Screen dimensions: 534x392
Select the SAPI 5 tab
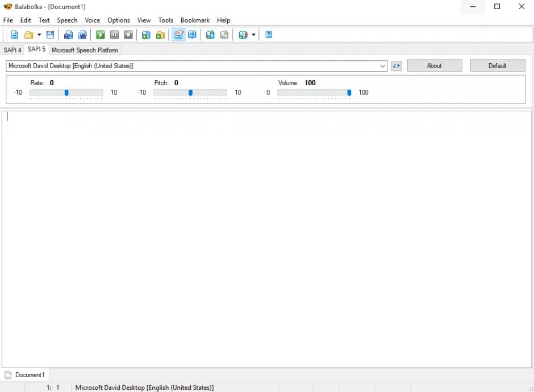(x=36, y=49)
